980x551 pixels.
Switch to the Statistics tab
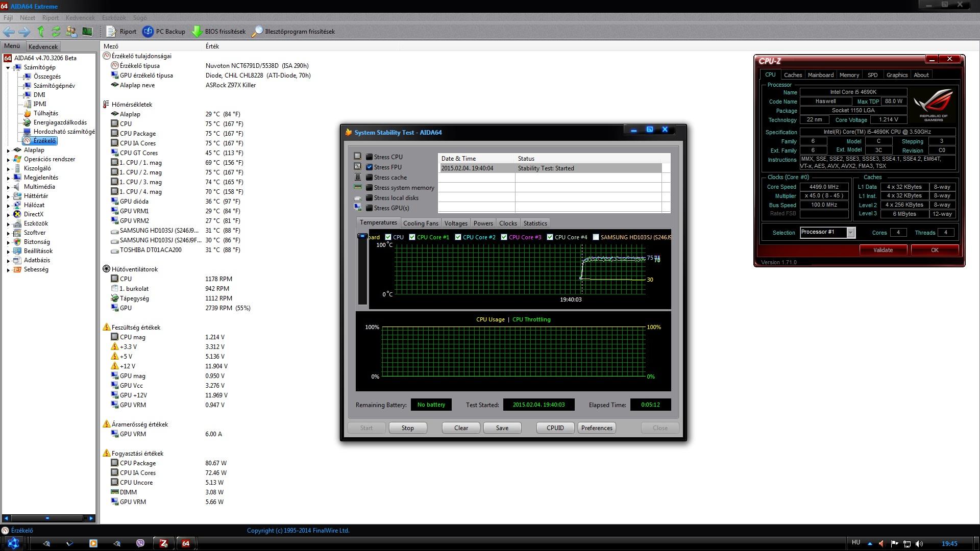pyautogui.click(x=535, y=223)
